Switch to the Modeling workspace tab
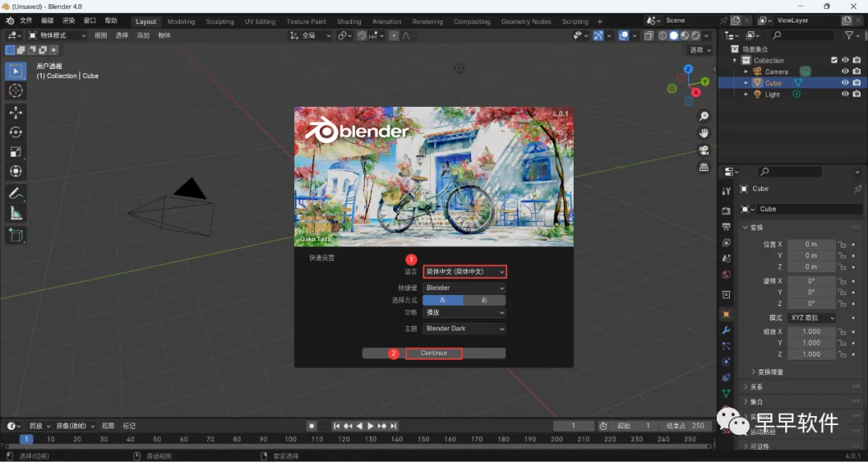The height and width of the screenshot is (462, 868). pyautogui.click(x=181, y=22)
